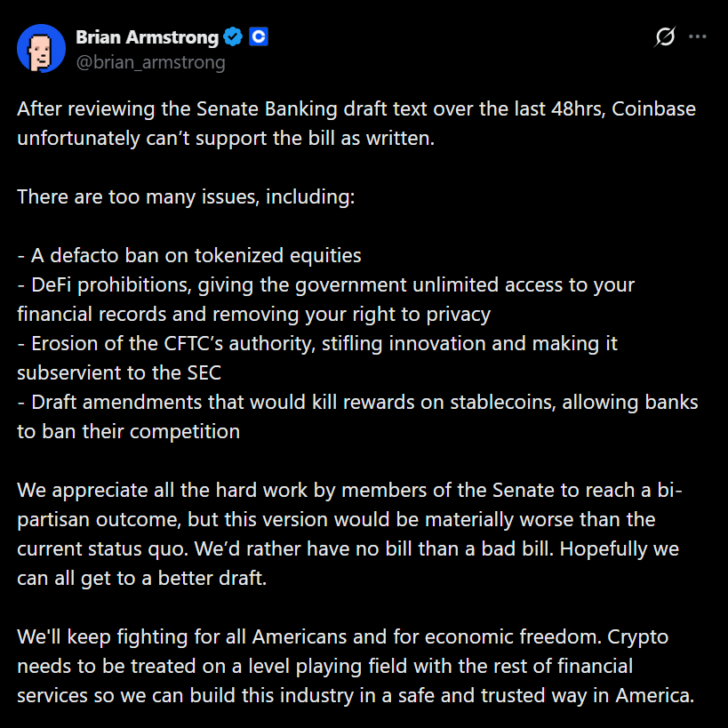Click the Grok explain-post icon
This screenshot has width=728, height=728.
(665, 37)
